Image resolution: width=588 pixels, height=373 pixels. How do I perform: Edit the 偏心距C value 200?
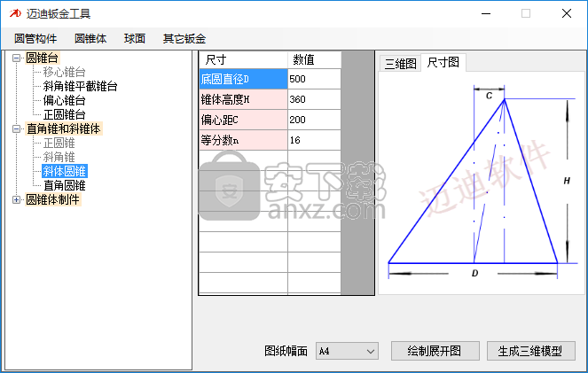(x=314, y=120)
